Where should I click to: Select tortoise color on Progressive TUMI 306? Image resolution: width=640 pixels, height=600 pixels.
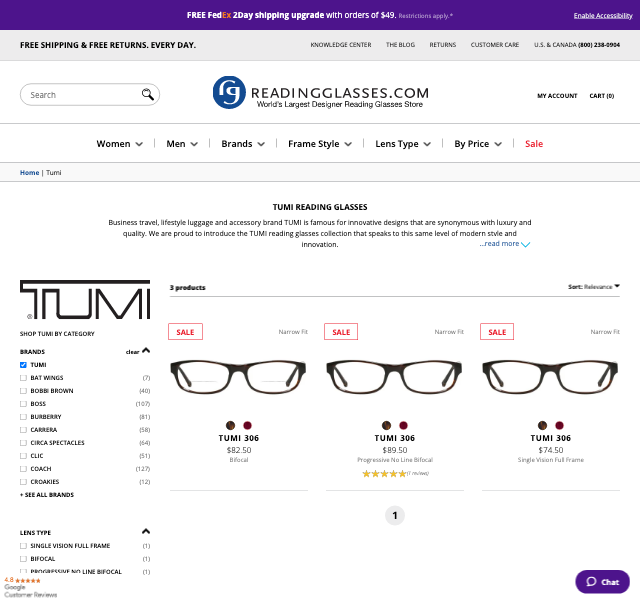pos(387,425)
